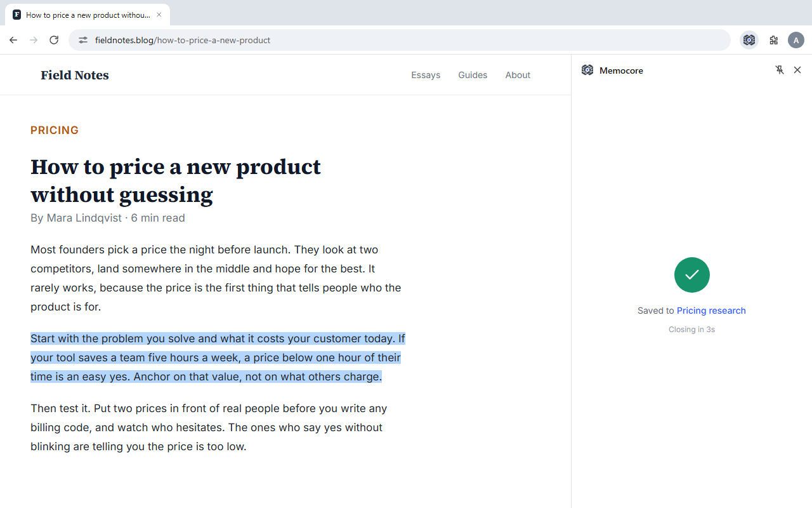Click the Field Notes site logo
812x508 pixels.
coord(75,75)
